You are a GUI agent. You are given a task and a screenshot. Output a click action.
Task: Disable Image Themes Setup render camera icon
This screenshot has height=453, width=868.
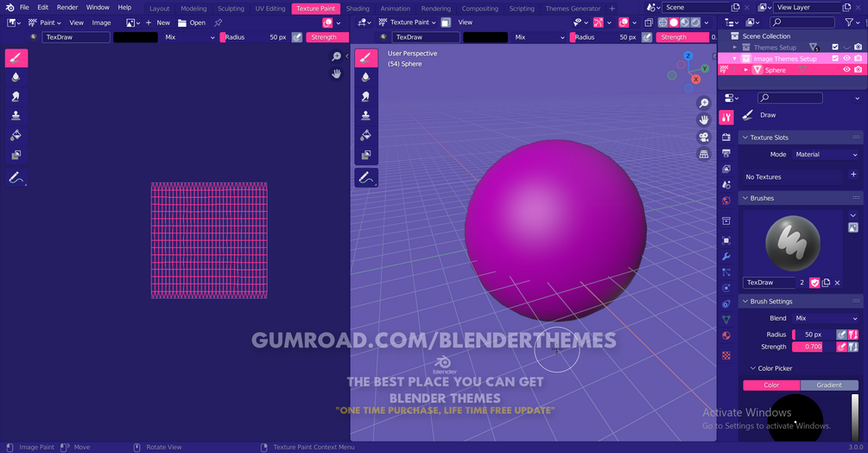point(858,58)
